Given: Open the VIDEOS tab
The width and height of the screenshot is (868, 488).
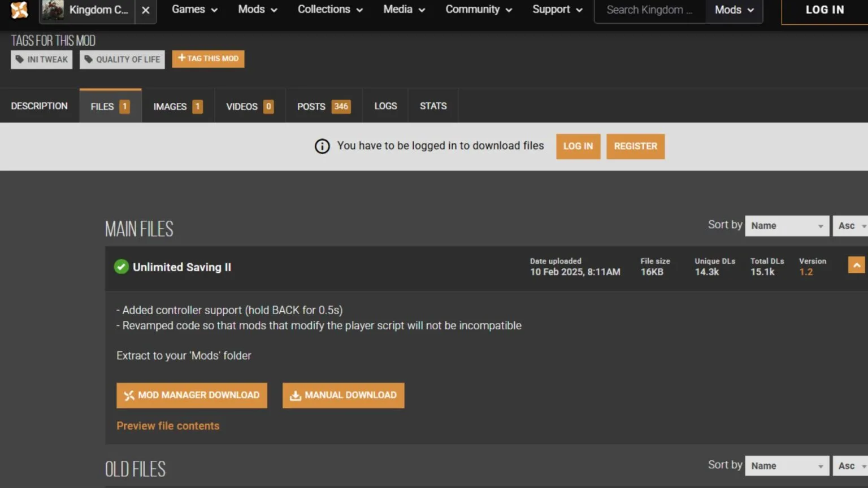Looking at the screenshot, I should [x=250, y=106].
